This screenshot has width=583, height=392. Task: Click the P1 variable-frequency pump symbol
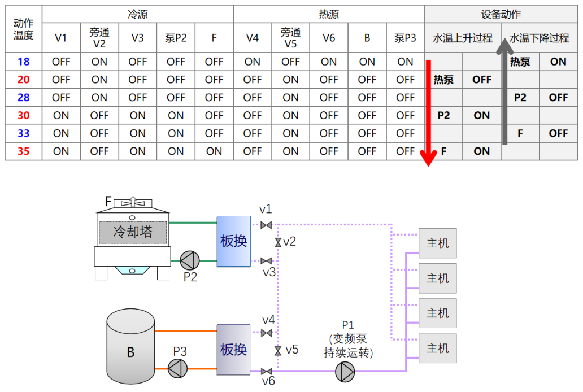click(345, 371)
